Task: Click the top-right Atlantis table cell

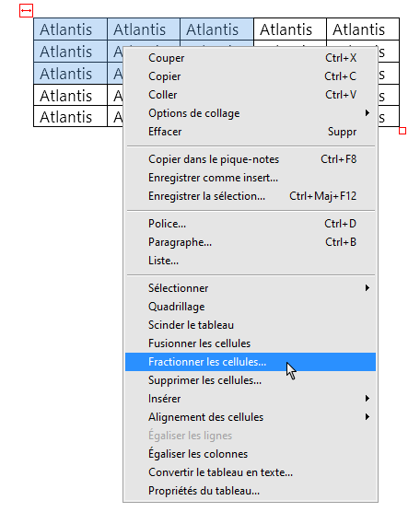Action: pyautogui.click(x=363, y=29)
